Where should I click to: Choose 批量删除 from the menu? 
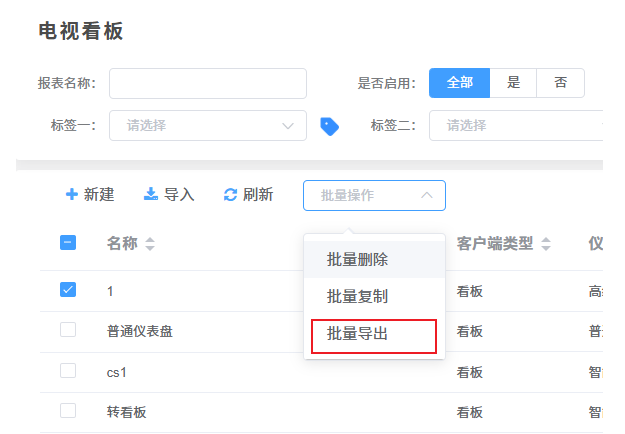(x=358, y=260)
